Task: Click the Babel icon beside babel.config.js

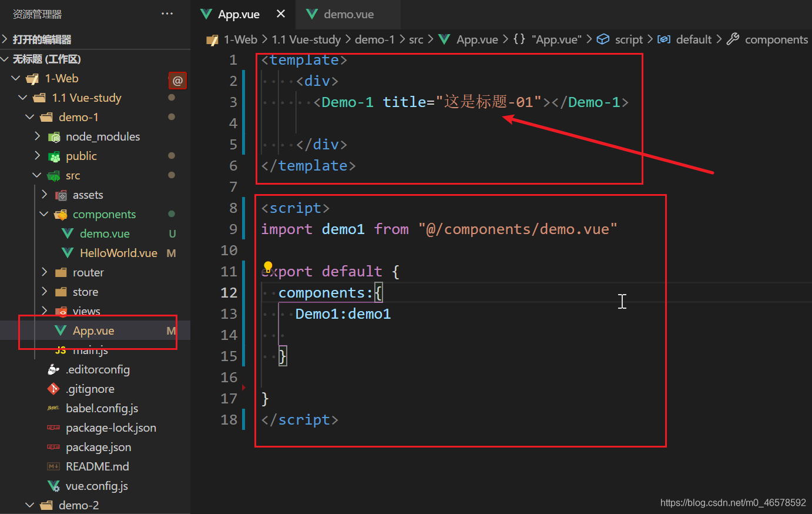Action: click(x=53, y=408)
